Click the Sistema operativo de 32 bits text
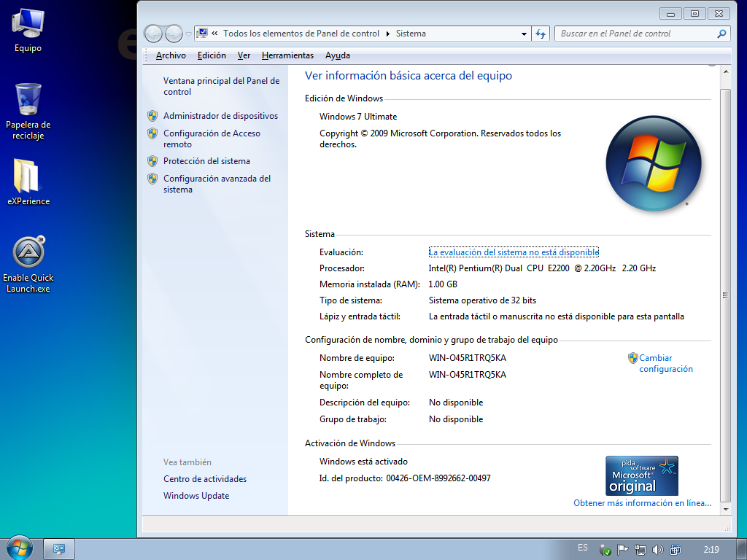Image resolution: width=747 pixels, height=560 pixels. 482,300
